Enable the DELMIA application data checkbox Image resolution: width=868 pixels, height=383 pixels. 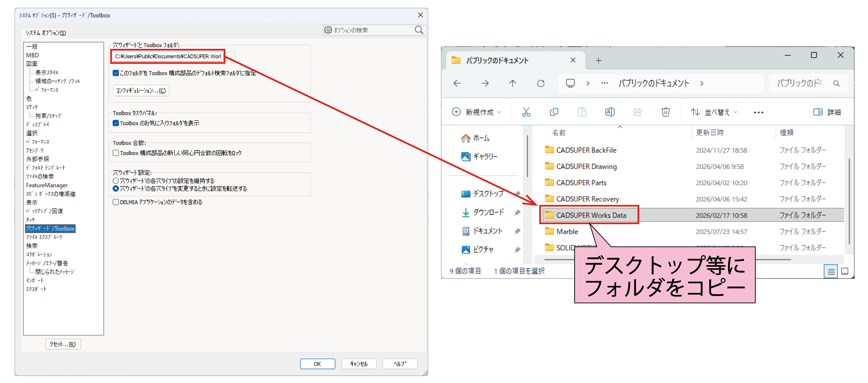coord(116,202)
